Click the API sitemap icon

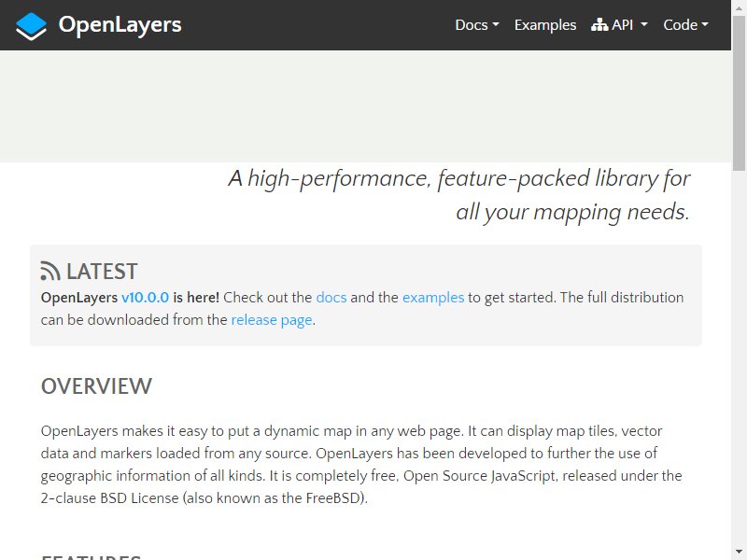pyautogui.click(x=599, y=25)
